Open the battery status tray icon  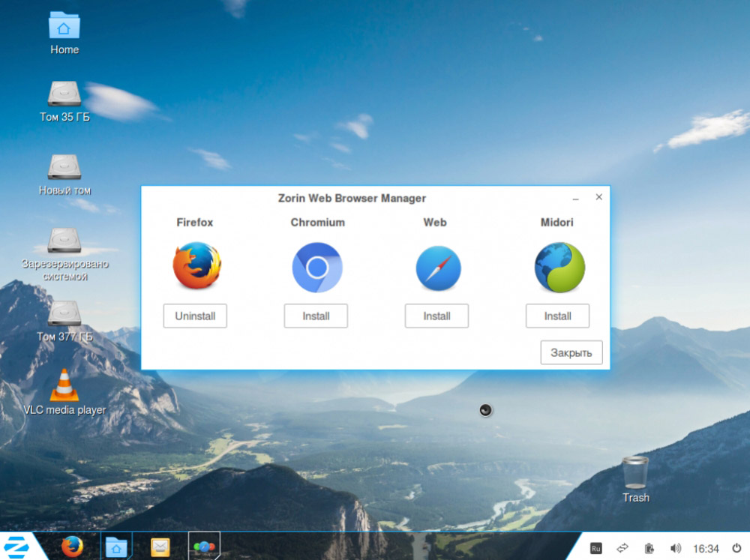pyautogui.click(x=649, y=548)
